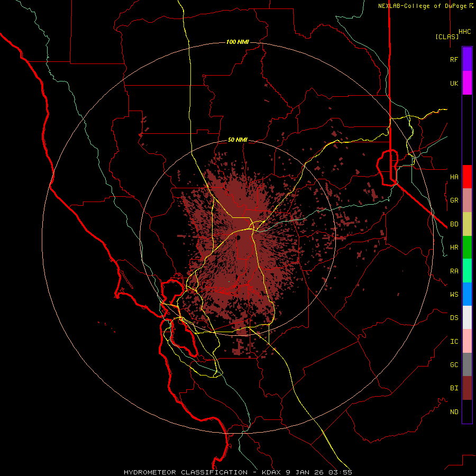This screenshot has height=476, width=476.
Task: Click the Hydrometeor Classification KDAX title caption
Action: [237, 472]
